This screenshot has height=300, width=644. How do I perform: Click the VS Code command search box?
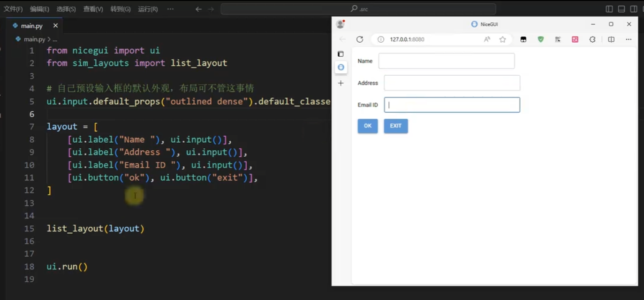point(358,9)
